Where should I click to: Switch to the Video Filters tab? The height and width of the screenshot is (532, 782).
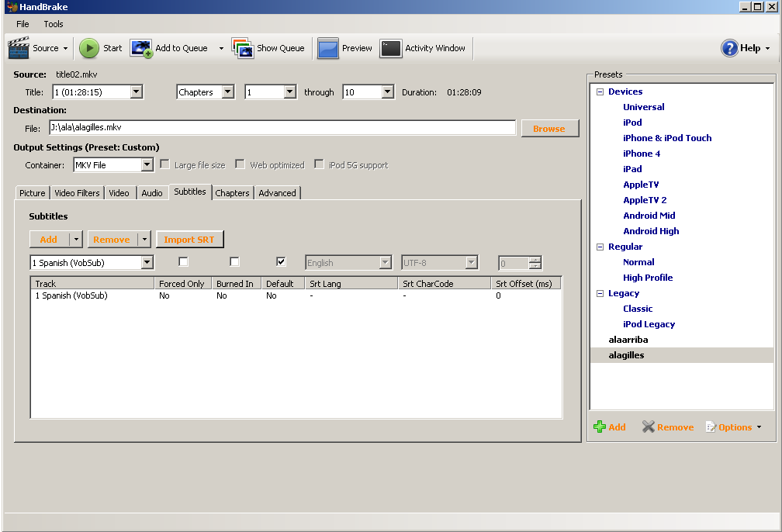[x=77, y=193]
